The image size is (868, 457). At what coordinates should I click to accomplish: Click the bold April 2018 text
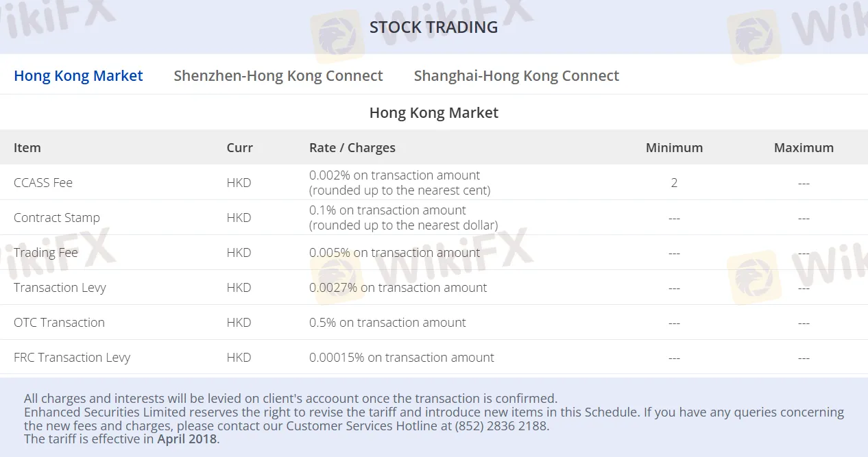[x=184, y=439]
